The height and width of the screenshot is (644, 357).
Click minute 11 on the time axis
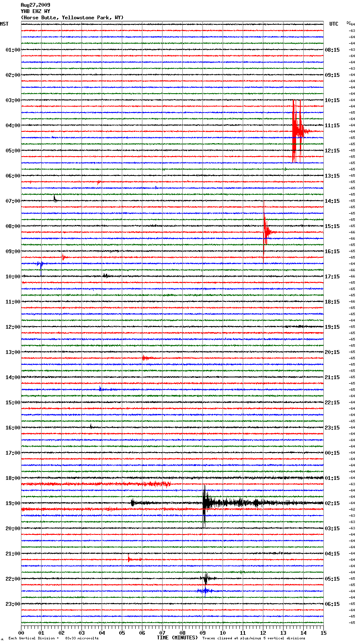(x=243, y=633)
